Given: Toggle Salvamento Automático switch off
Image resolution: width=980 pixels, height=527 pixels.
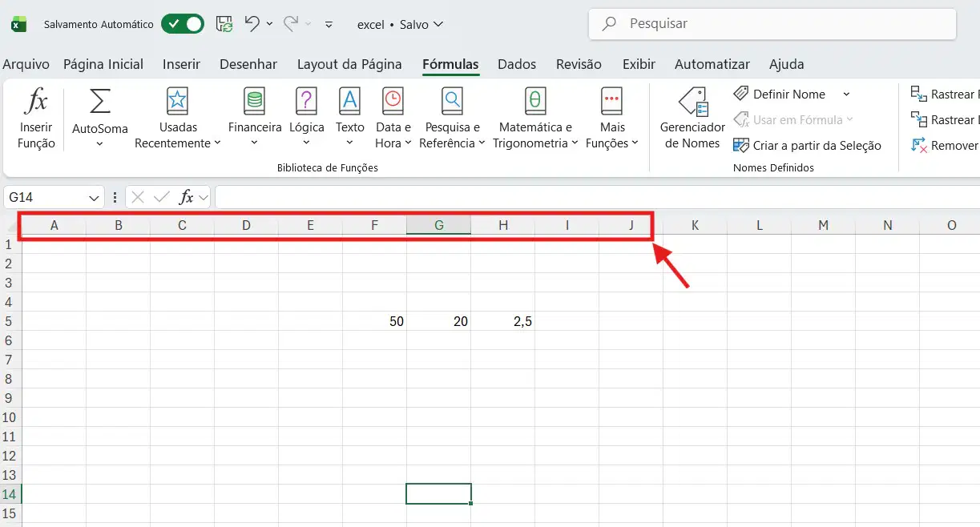Looking at the screenshot, I should coord(183,24).
